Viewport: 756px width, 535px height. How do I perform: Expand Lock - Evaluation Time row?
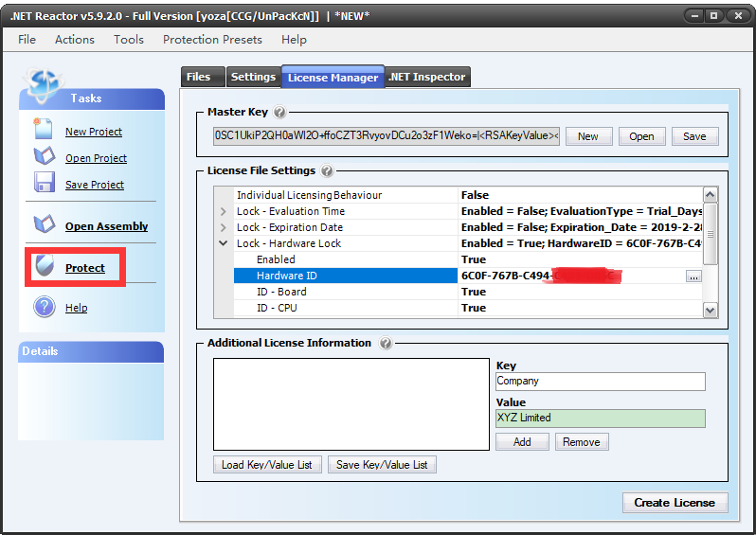coord(224,212)
